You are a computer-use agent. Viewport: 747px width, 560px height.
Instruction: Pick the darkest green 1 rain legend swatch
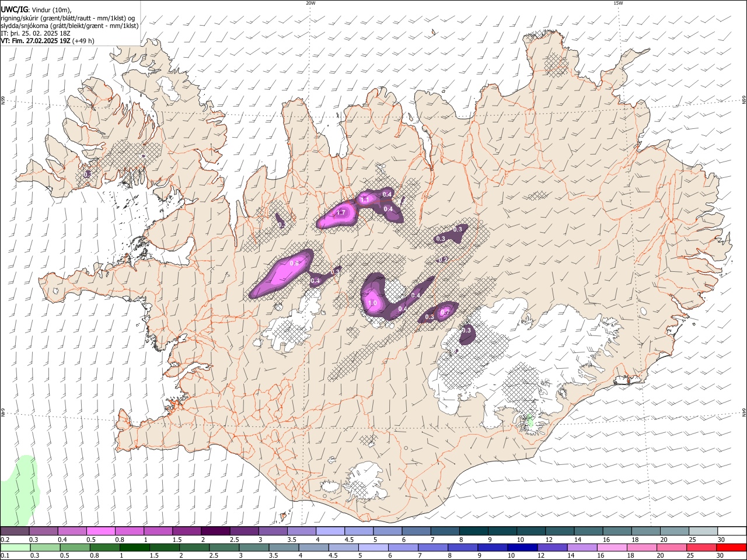tap(134, 547)
